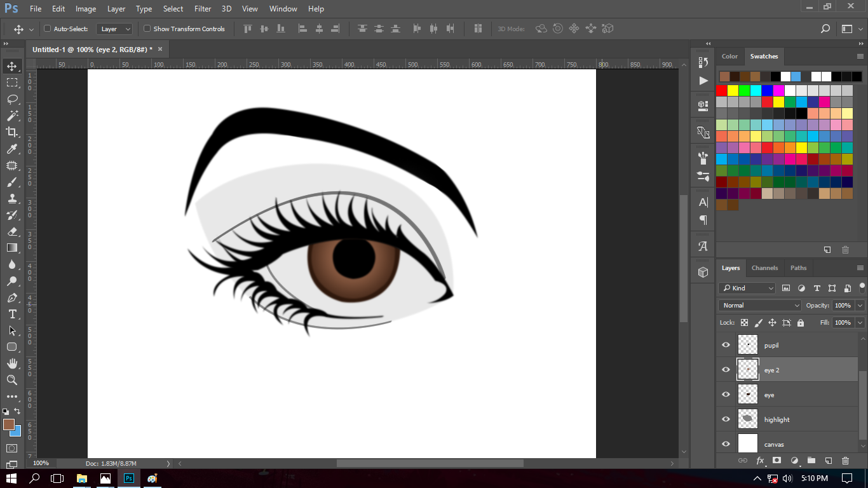Select the Eraser tool
This screenshot has width=868, height=488.
pyautogui.click(x=12, y=231)
